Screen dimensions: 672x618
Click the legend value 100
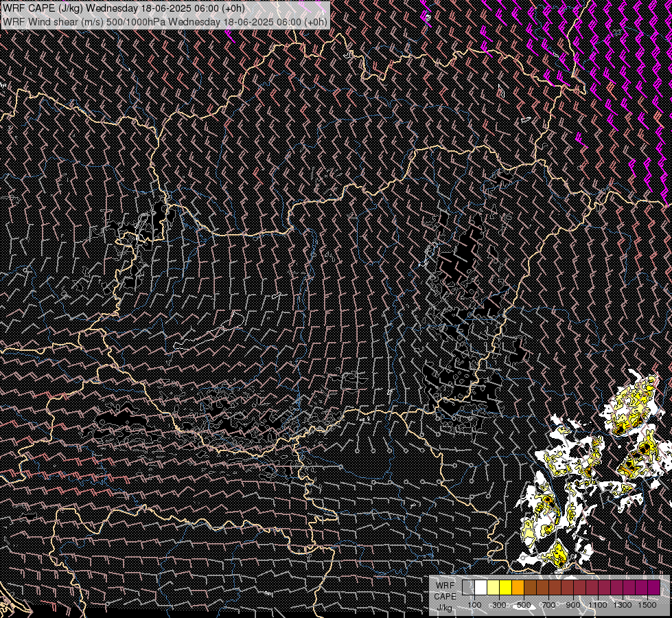click(474, 605)
